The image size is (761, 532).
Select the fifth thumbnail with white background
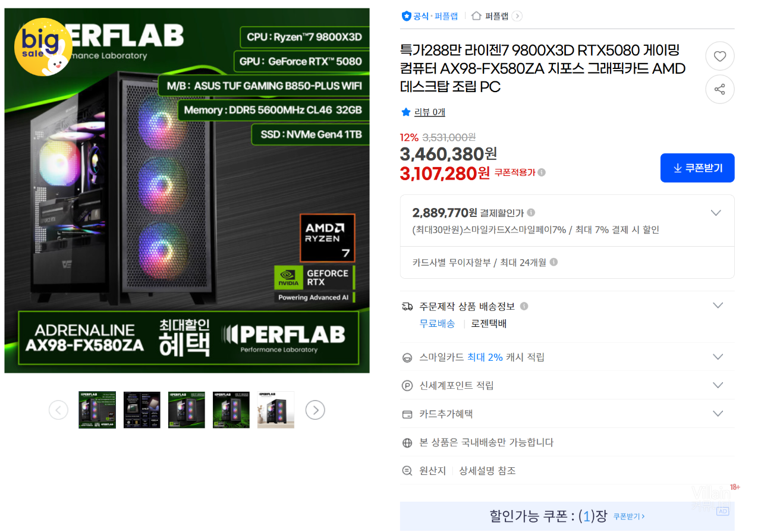(276, 410)
